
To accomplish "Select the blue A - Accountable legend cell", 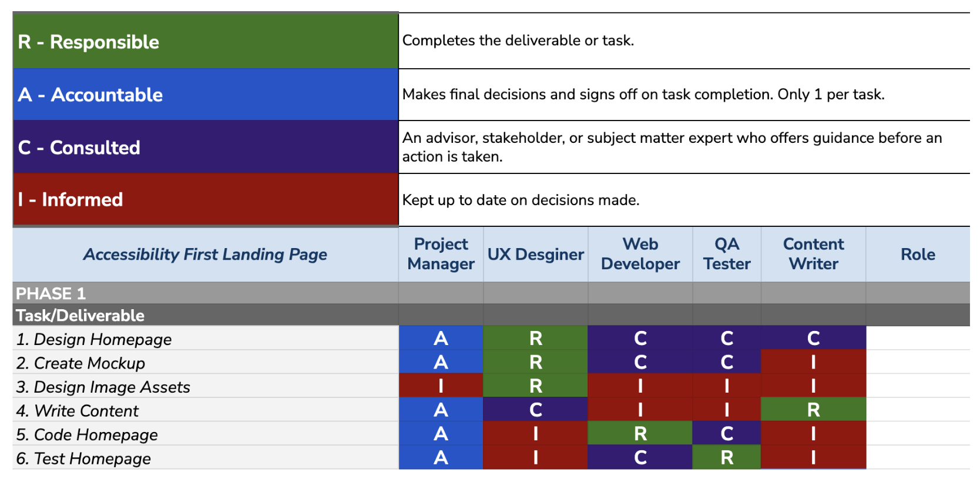I will 206,95.
